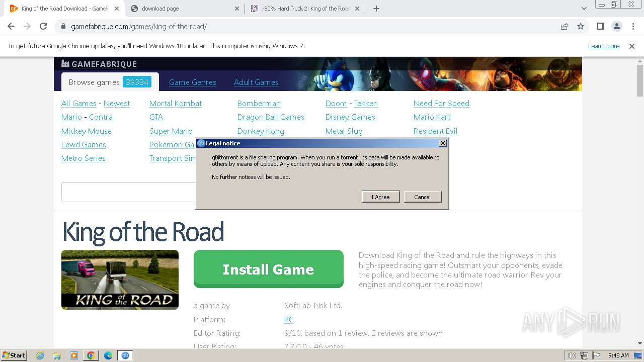This screenshot has height=362, width=644.
Task: Open Chrome three-dot menu
Action: click(x=632, y=26)
